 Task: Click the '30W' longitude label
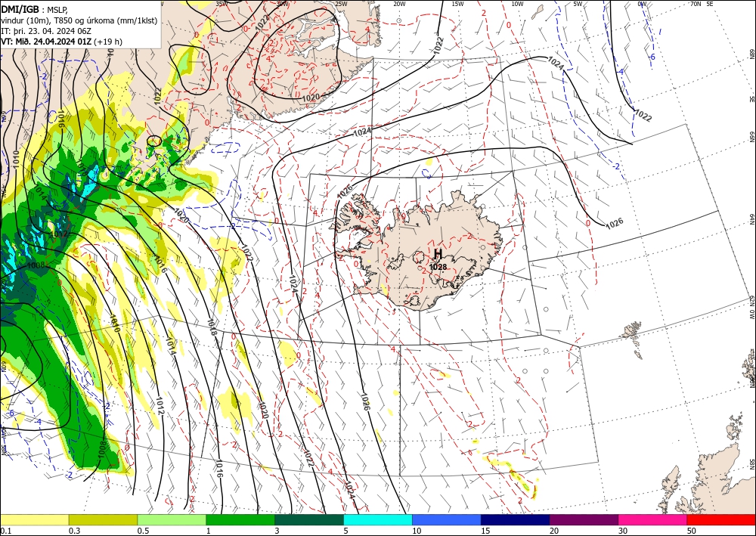click(283, 4)
